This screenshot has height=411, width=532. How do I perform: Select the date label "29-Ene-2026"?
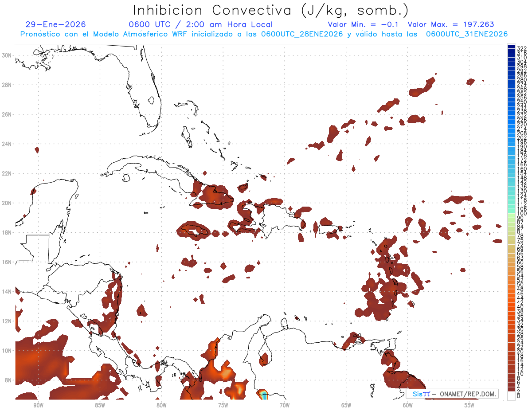point(56,24)
